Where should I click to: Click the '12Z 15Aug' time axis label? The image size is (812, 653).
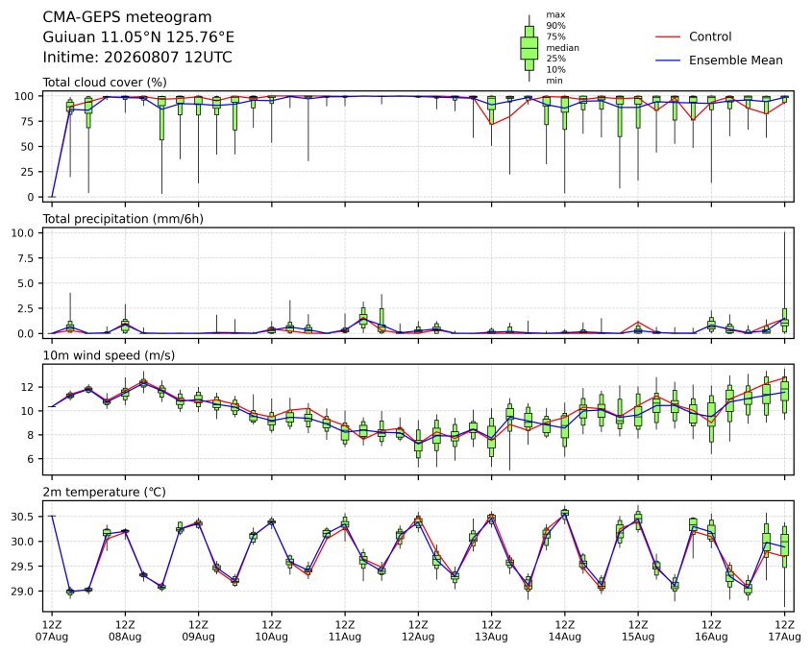pyautogui.click(x=638, y=631)
